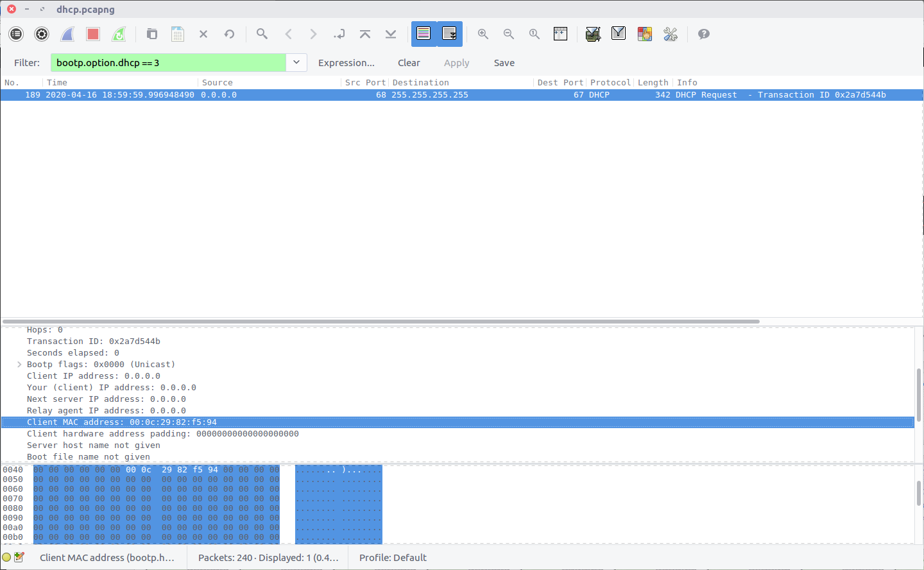Click in the display filter text field
The height and width of the screenshot is (570, 924).
[x=168, y=63]
